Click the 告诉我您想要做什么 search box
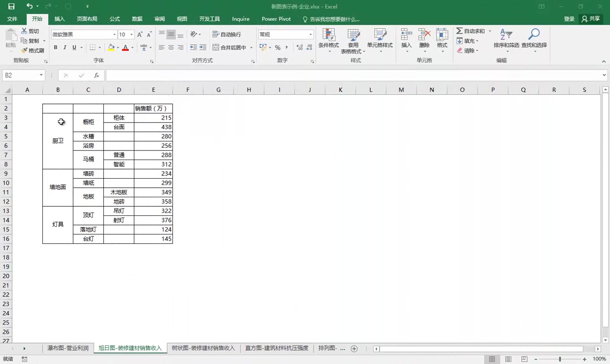Viewport: 610px width, 364px height. coord(331,19)
